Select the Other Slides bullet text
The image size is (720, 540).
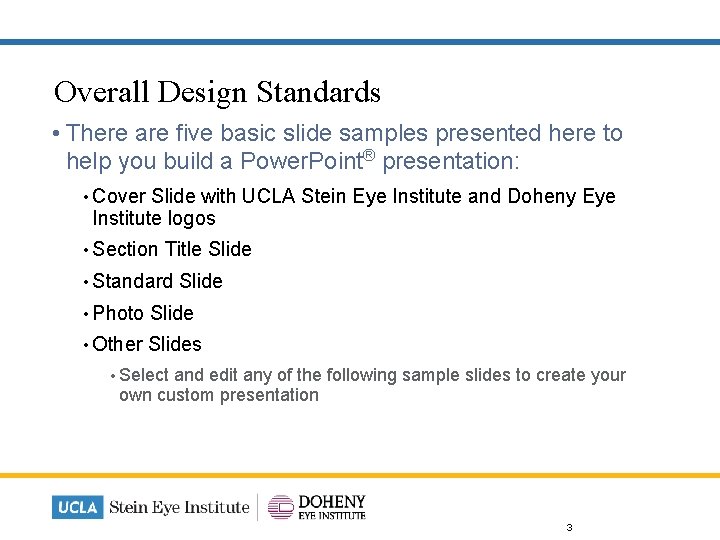coord(147,344)
